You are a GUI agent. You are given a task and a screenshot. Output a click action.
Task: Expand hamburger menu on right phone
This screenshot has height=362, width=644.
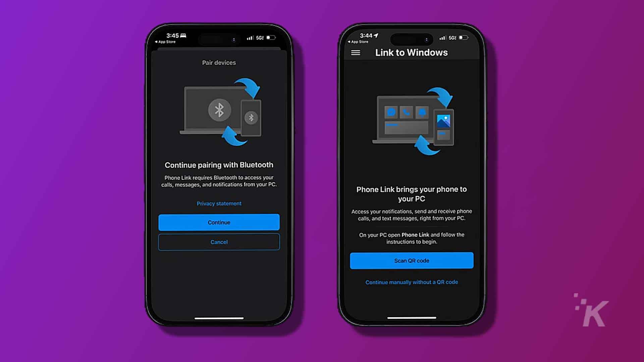356,53
